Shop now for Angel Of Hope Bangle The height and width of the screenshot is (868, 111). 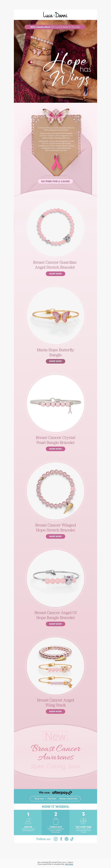point(56,624)
